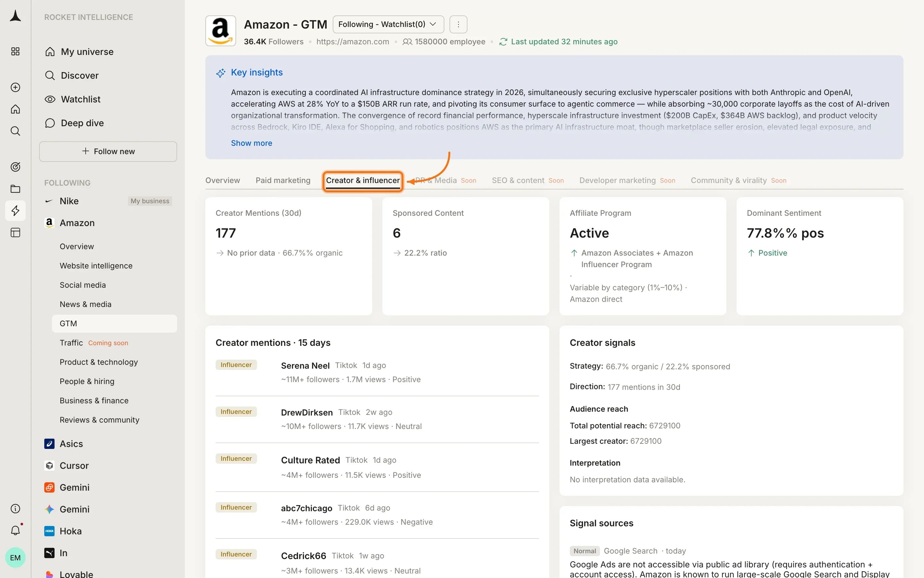The width and height of the screenshot is (924, 578).
Task: Click the Asics logo icon in sidebar
Action: [x=49, y=444]
